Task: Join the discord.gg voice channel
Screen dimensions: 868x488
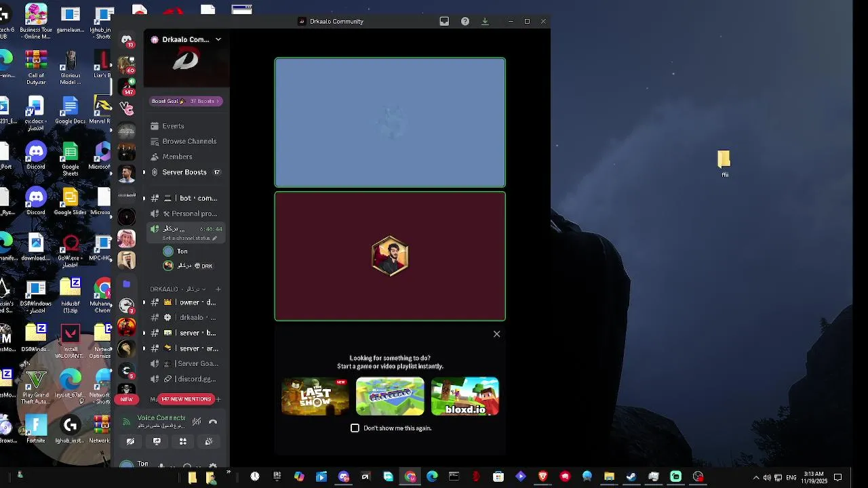Action: tap(186, 379)
